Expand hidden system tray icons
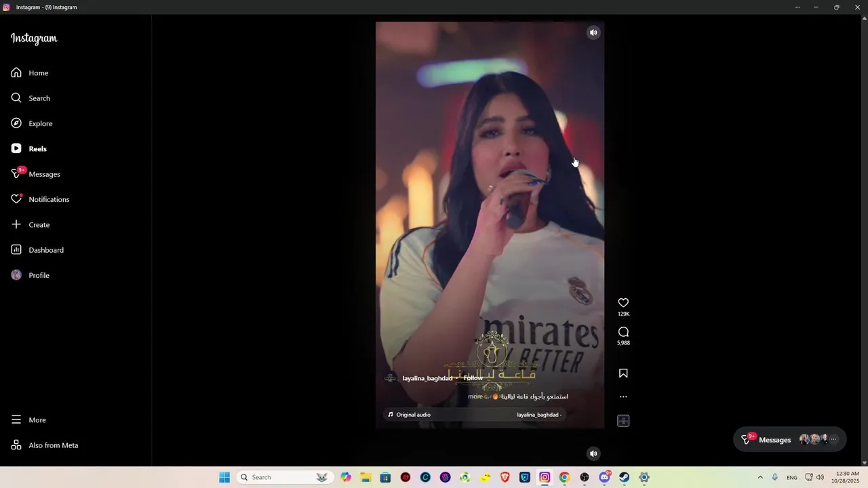This screenshot has height=488, width=868. (760, 477)
